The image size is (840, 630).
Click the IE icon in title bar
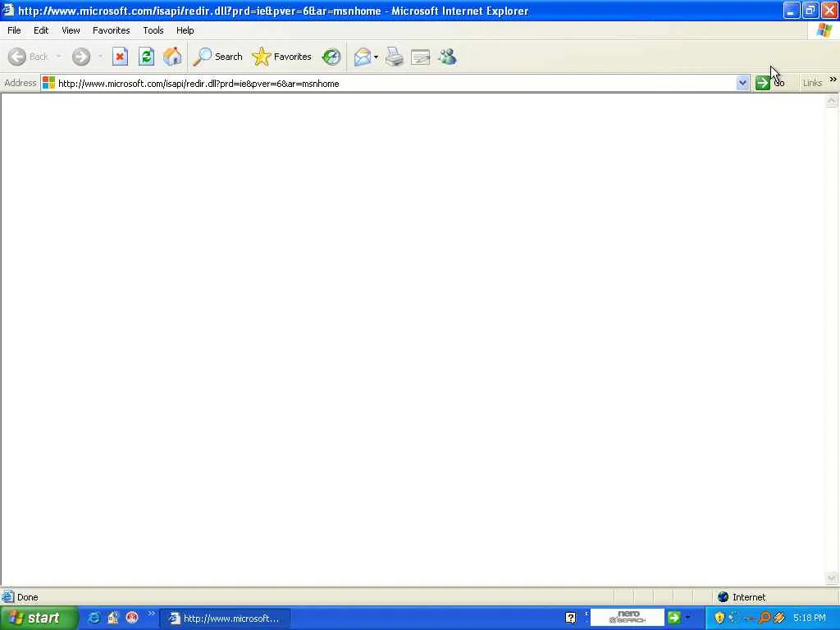[x=8, y=10]
